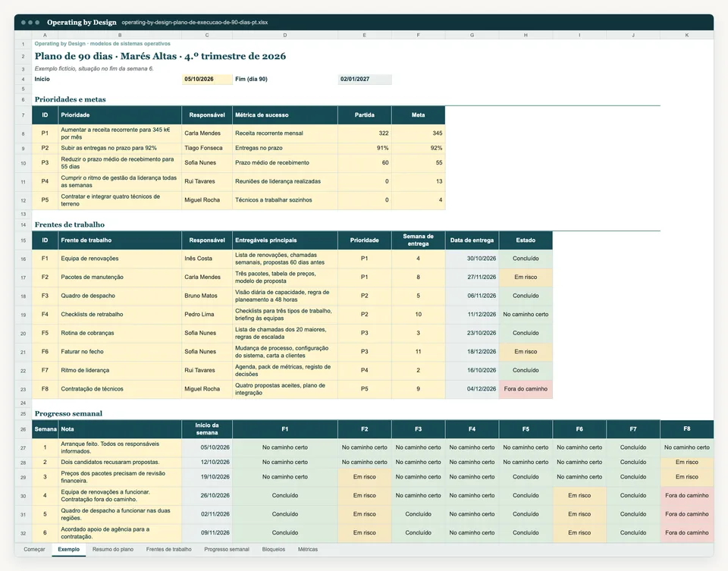Image resolution: width=728 pixels, height=571 pixels.
Task: Select the 'Progresso semanal' section heading
Action: coord(68,413)
